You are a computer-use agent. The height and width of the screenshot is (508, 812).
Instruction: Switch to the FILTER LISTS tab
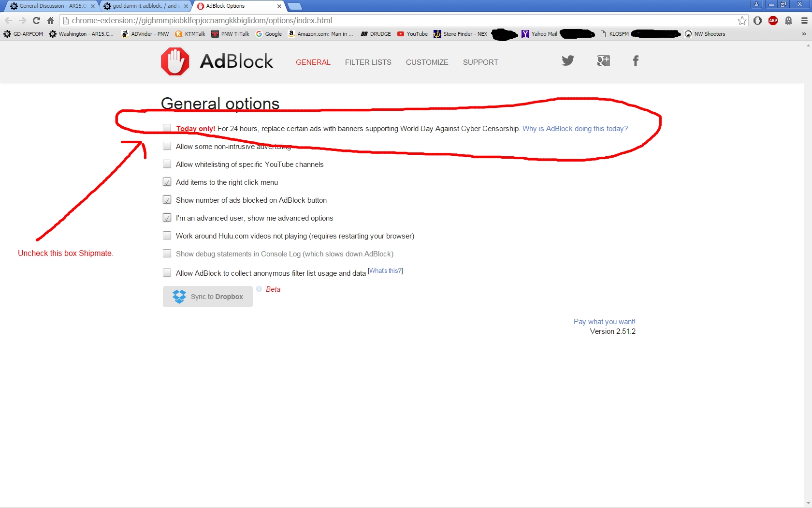click(368, 62)
